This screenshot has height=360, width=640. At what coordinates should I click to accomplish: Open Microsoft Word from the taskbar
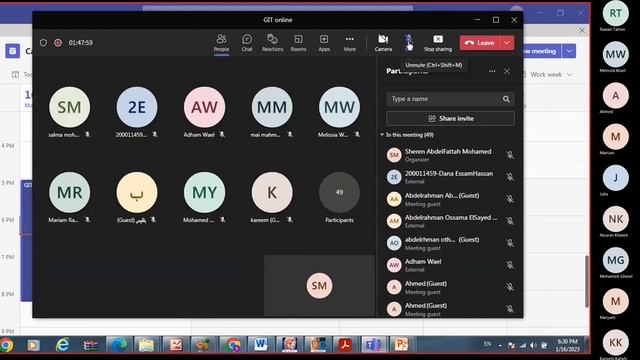point(260,345)
